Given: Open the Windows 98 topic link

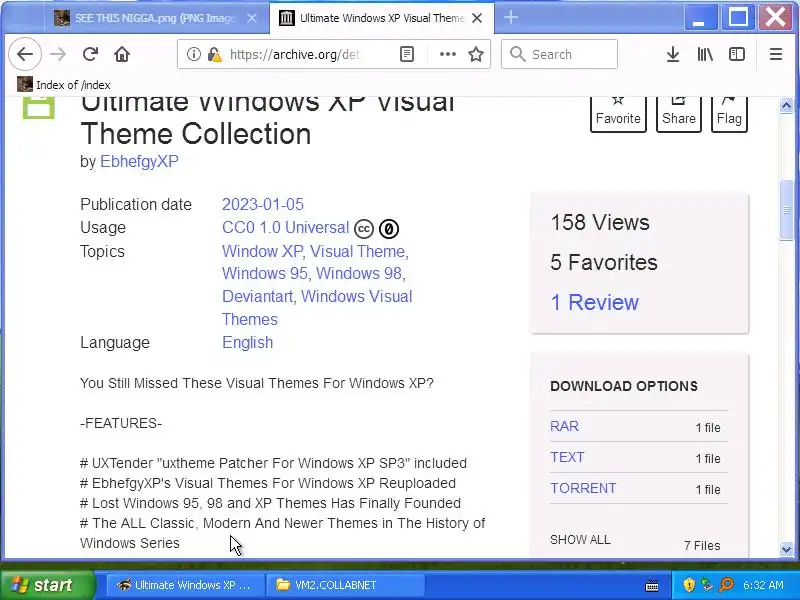Looking at the screenshot, I should 359,273.
